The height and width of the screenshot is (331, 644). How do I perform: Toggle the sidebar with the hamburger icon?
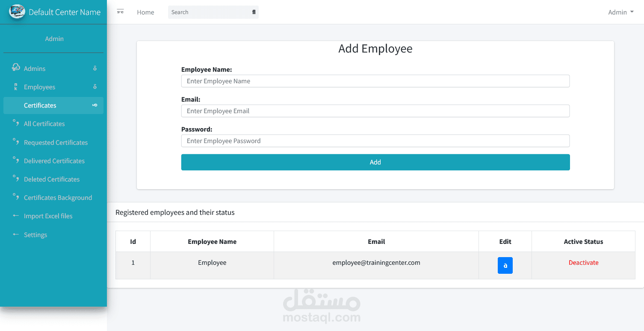120,12
